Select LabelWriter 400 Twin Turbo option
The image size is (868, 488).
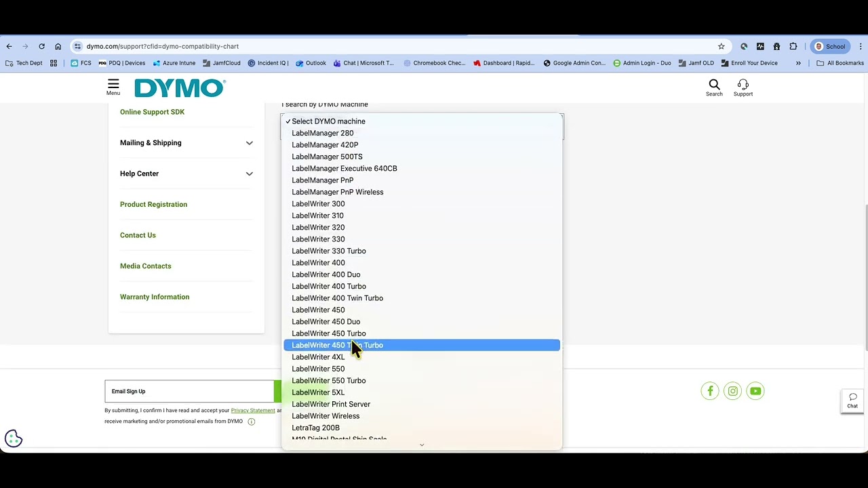(422, 298)
